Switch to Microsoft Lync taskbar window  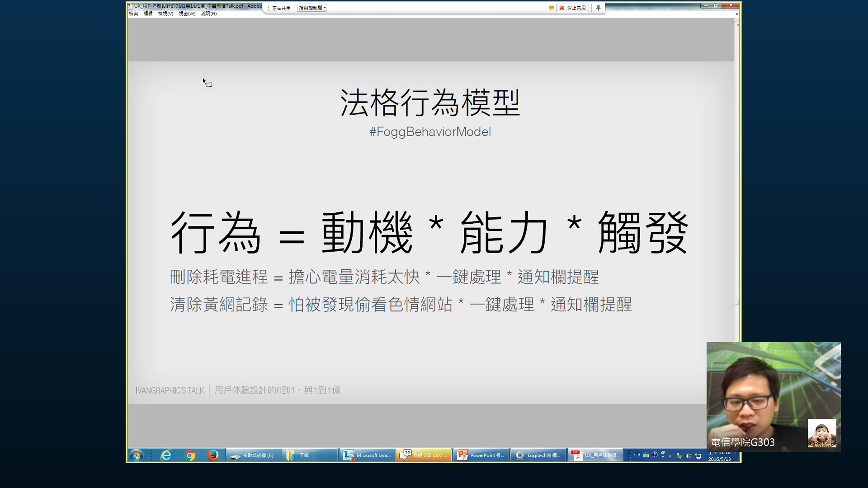tap(367, 455)
